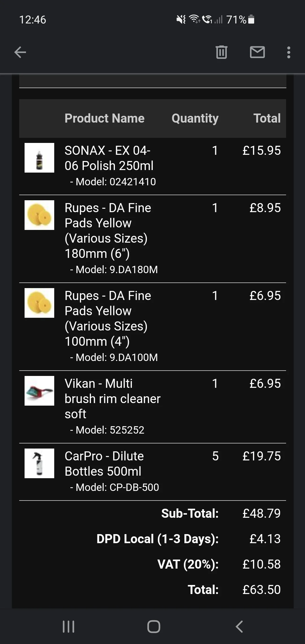Select the SONAX EX 04-06 Polish product name
The image size is (305, 644).
(x=109, y=158)
